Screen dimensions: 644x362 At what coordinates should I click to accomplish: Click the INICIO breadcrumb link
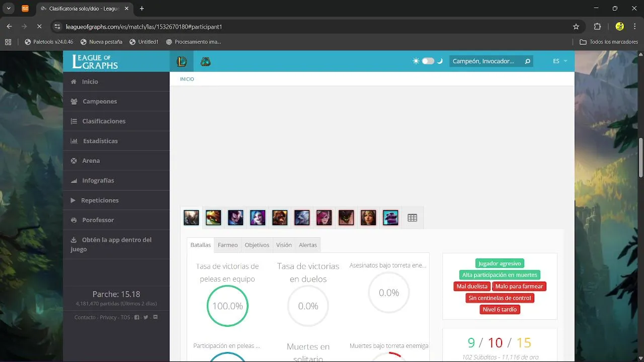point(187,79)
